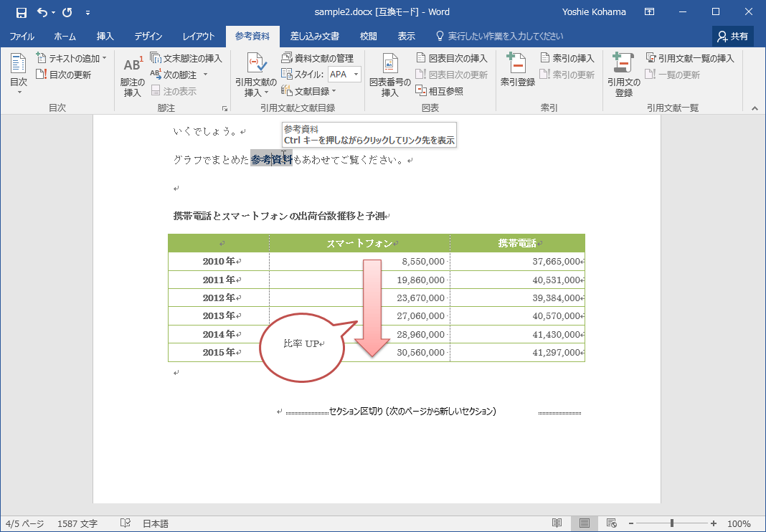Follow the 参考資料 hyperlink in the document
The width and height of the screenshot is (766, 532).
tap(272, 160)
